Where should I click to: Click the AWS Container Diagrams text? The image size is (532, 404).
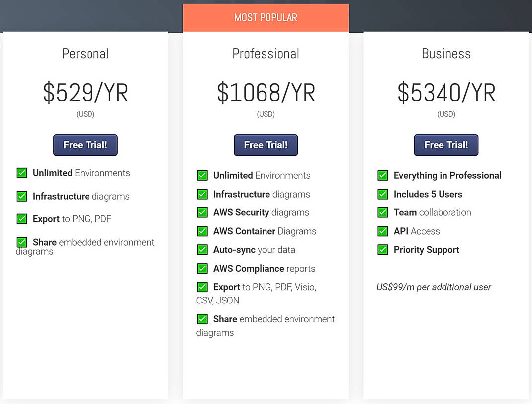[265, 231]
